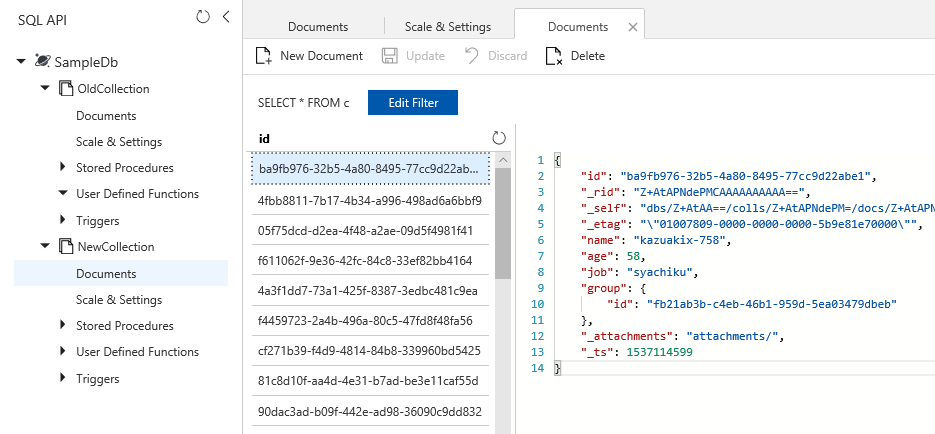Screen dimensions: 935x434
Task: Click the New Document icon
Action: point(264,56)
